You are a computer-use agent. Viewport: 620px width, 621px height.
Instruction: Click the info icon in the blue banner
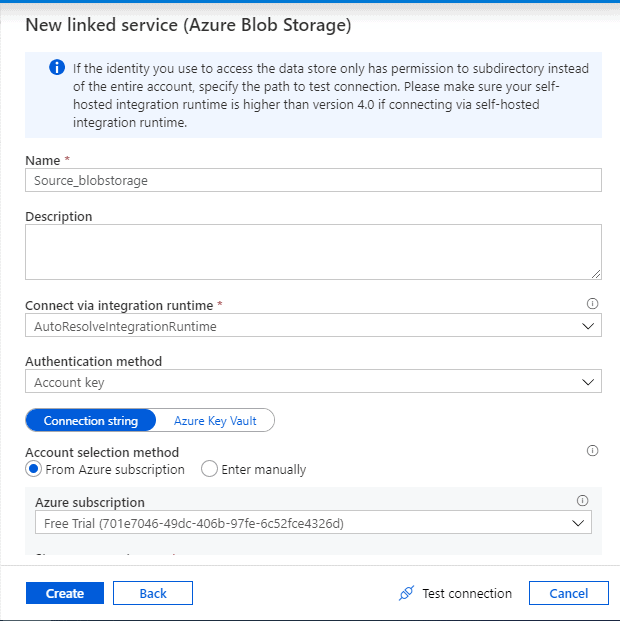57,68
